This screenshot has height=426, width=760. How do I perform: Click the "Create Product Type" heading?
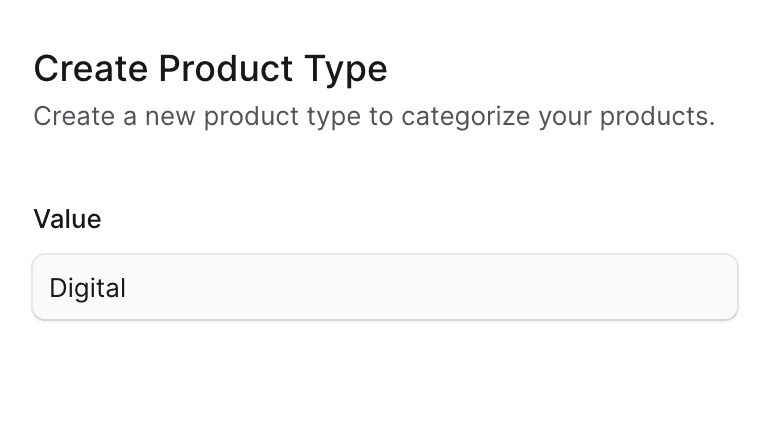(211, 69)
